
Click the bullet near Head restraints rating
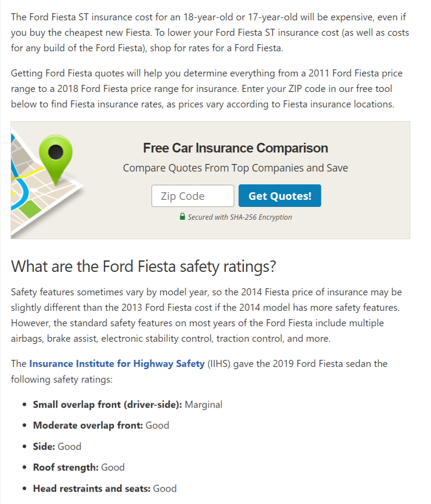25,489
